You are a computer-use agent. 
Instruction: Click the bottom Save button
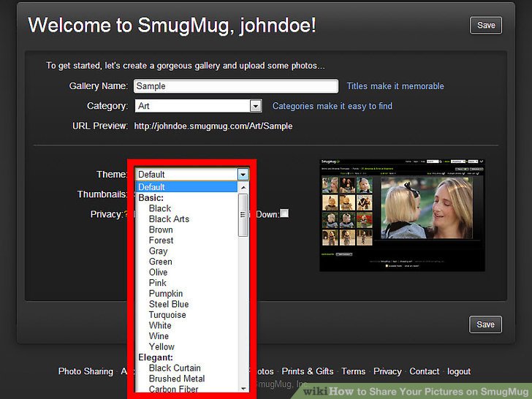click(x=485, y=324)
